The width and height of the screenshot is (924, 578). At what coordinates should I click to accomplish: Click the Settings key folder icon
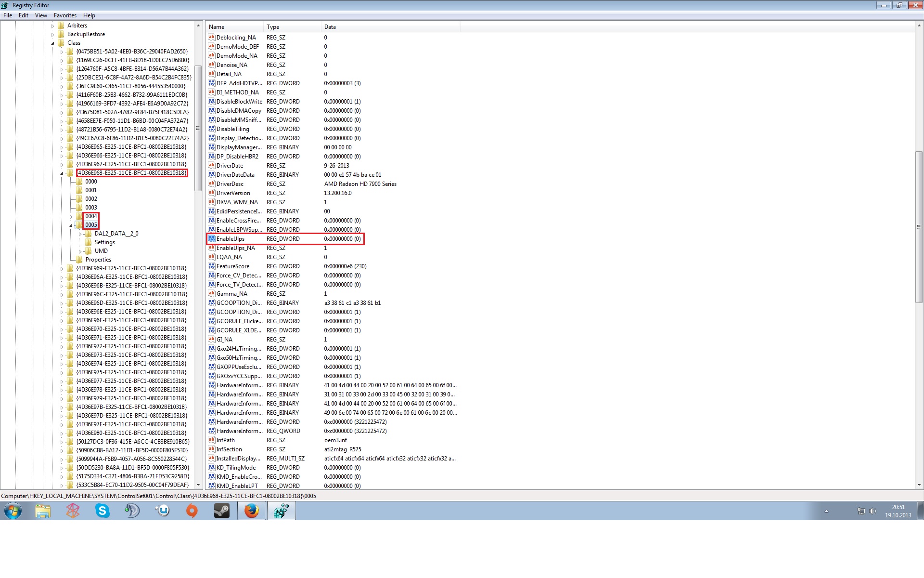[x=89, y=242]
